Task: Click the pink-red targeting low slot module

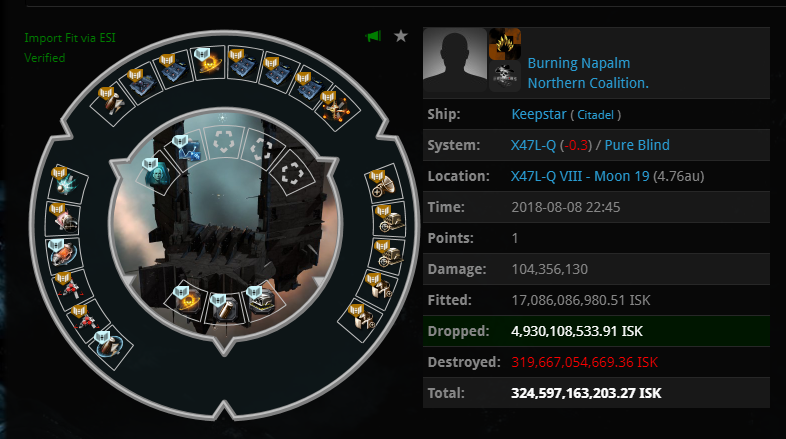Action: coord(64,218)
